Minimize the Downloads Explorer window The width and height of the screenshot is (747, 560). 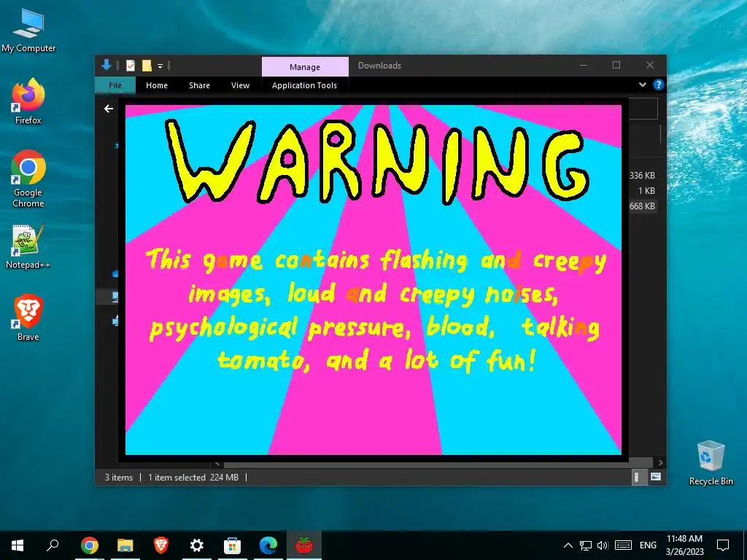point(584,65)
